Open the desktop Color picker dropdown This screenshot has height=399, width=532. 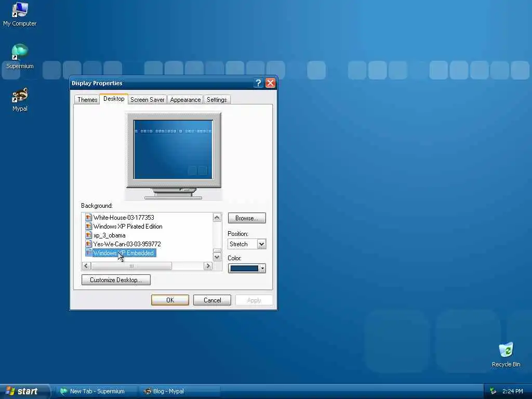click(x=247, y=269)
